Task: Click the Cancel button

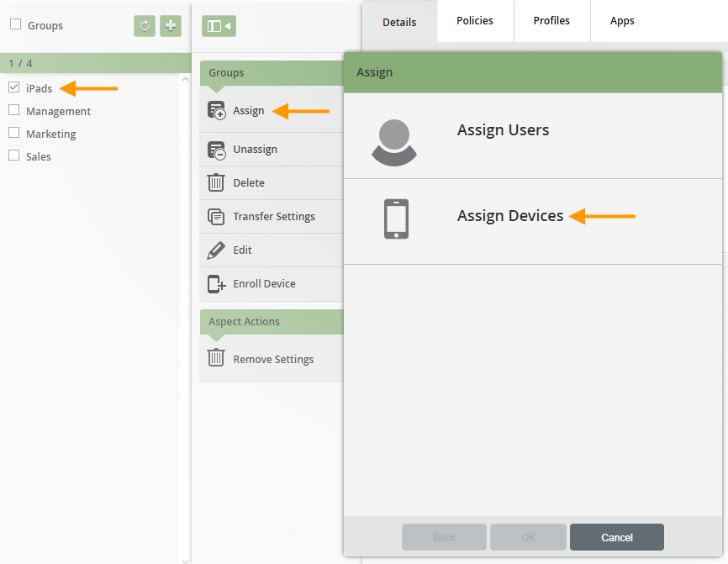Action: (x=616, y=538)
